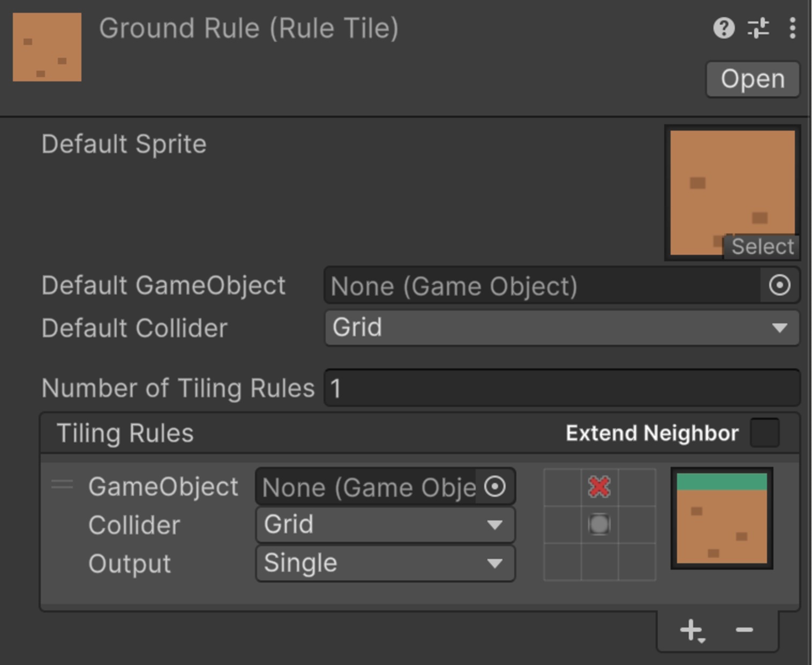The width and height of the screenshot is (812, 665).
Task: Click the Default Sprite label
Action: coord(124,144)
